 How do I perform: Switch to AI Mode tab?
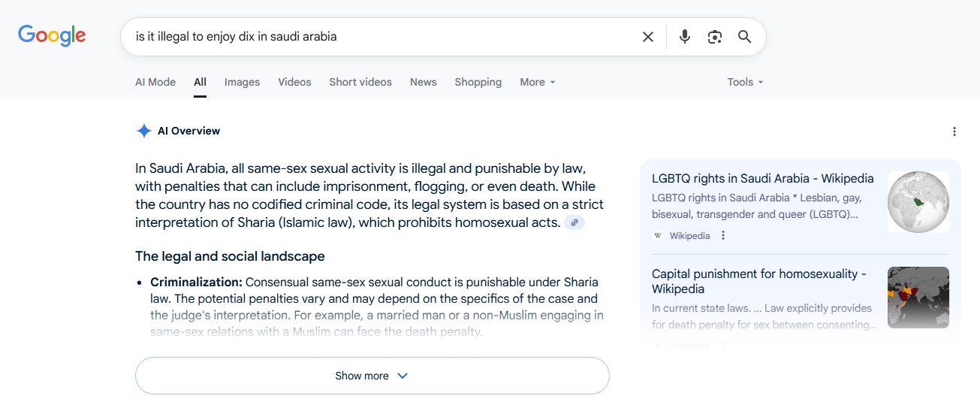[155, 82]
